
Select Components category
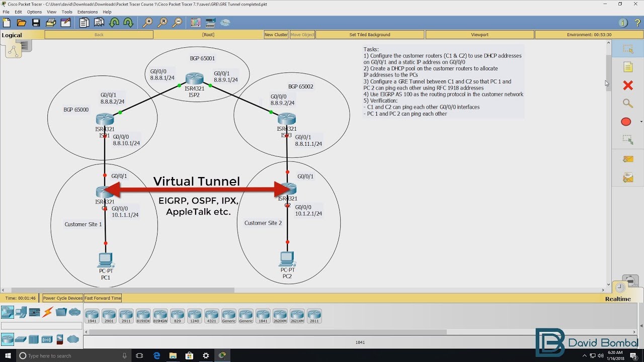point(34,312)
